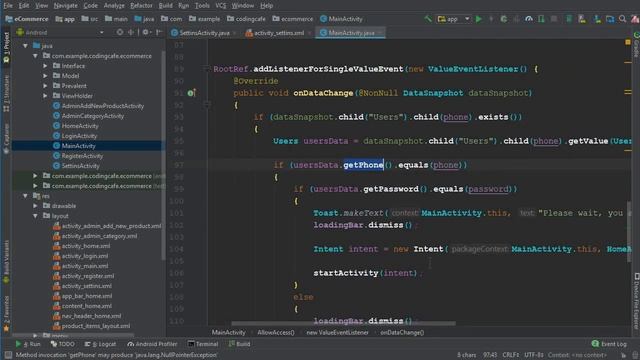
Task: Select LoginActivity in the project tree
Action: 79,136
